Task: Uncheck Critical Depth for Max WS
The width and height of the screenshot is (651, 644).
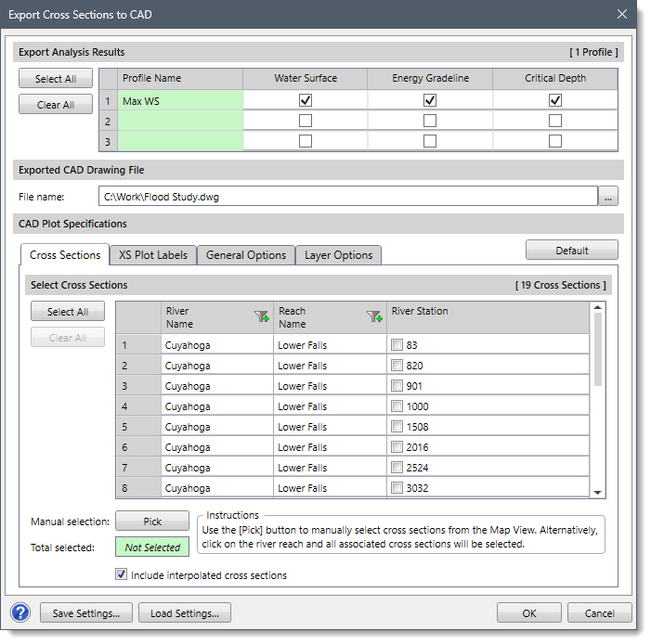Action: click(x=555, y=100)
